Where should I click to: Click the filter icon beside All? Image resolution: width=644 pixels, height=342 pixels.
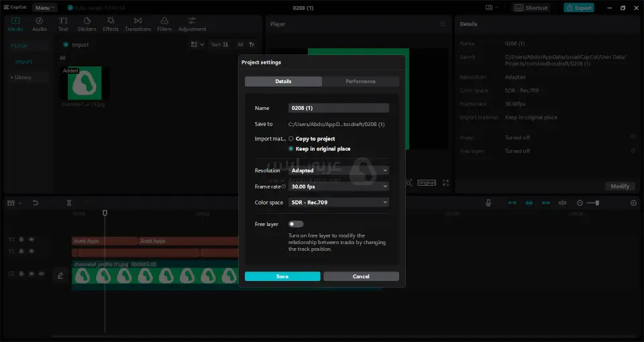coord(252,44)
